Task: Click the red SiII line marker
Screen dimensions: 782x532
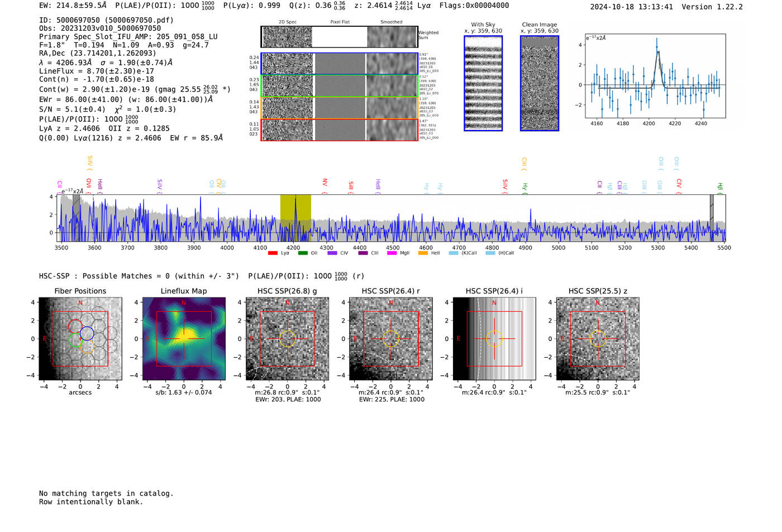Action: [x=351, y=187]
